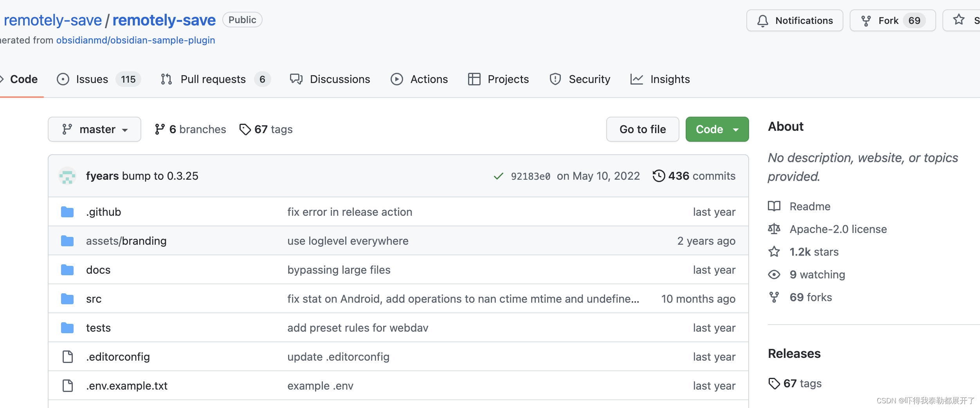Viewport: 980px width, 408px height.
Task: Click the Public visibility badge
Action: (x=242, y=20)
